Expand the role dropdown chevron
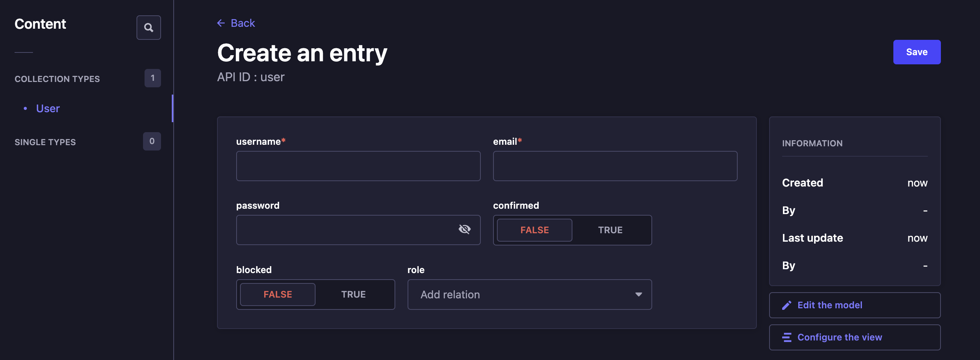 [x=638, y=294]
